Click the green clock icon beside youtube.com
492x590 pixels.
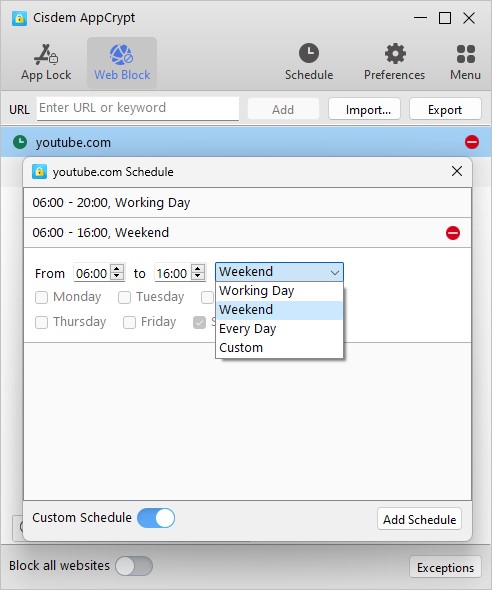20,142
